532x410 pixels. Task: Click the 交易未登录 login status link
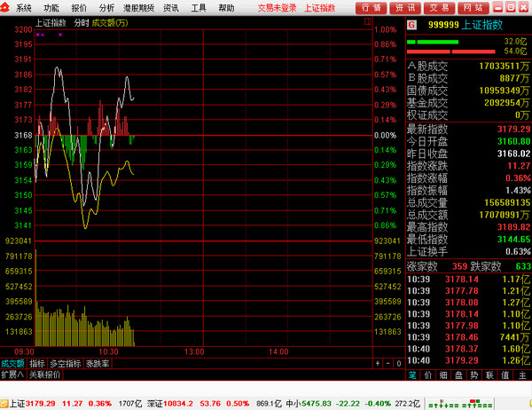(277, 7)
